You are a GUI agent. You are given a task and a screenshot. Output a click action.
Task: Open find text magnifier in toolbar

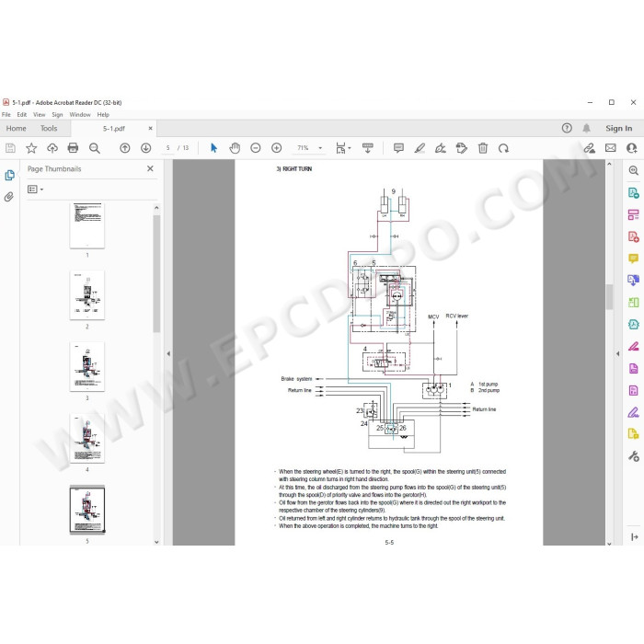click(95, 148)
